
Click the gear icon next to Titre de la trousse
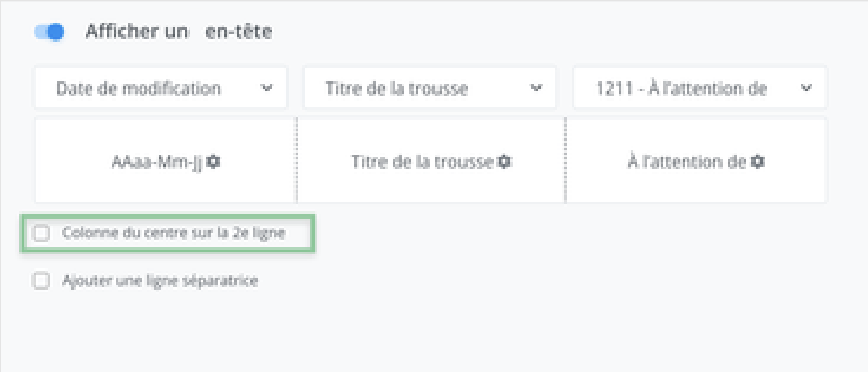[504, 162]
